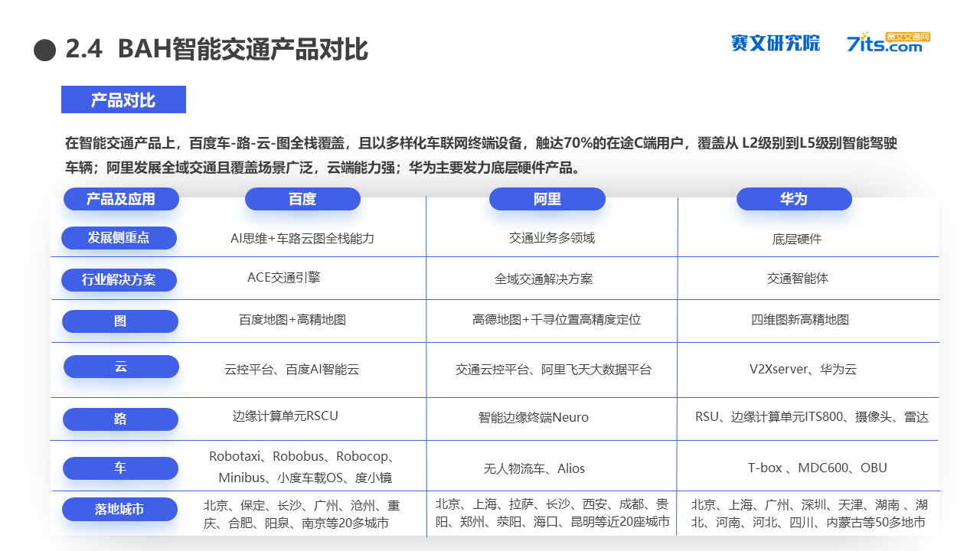Click the 路 row pill
This screenshot has width=980, height=551.
click(x=120, y=419)
